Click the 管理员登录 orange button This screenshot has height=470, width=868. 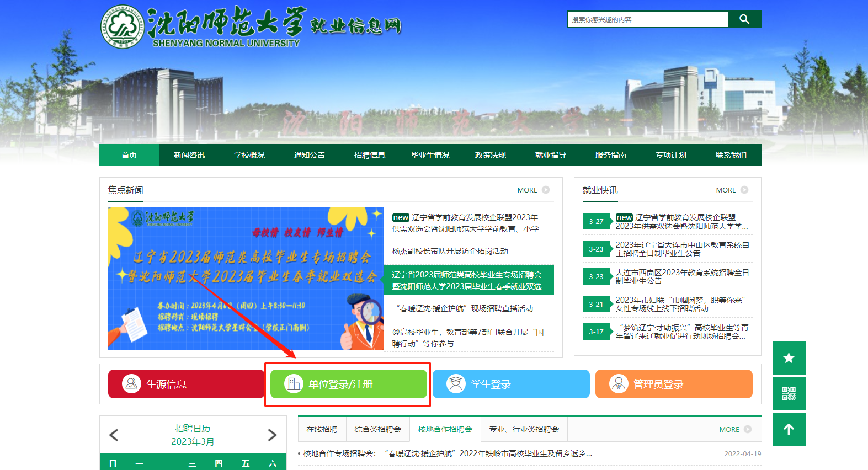point(674,384)
